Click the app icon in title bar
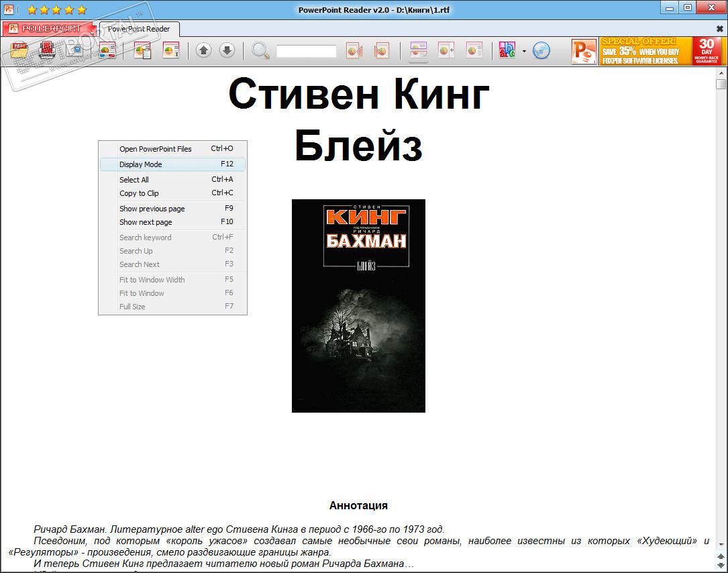Screen dimensions: 728x573 8,9
